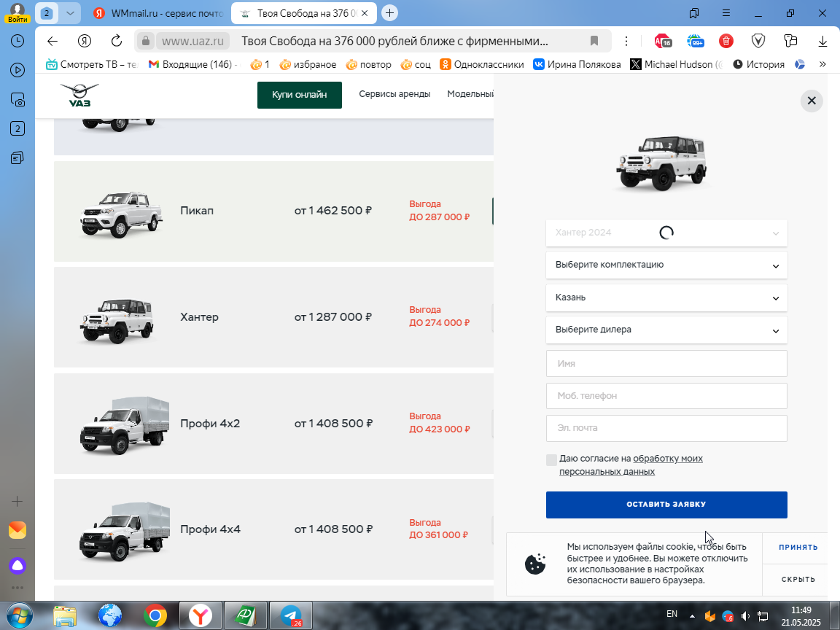
Task: Open browser hamburger menu in title bar
Action: click(726, 13)
